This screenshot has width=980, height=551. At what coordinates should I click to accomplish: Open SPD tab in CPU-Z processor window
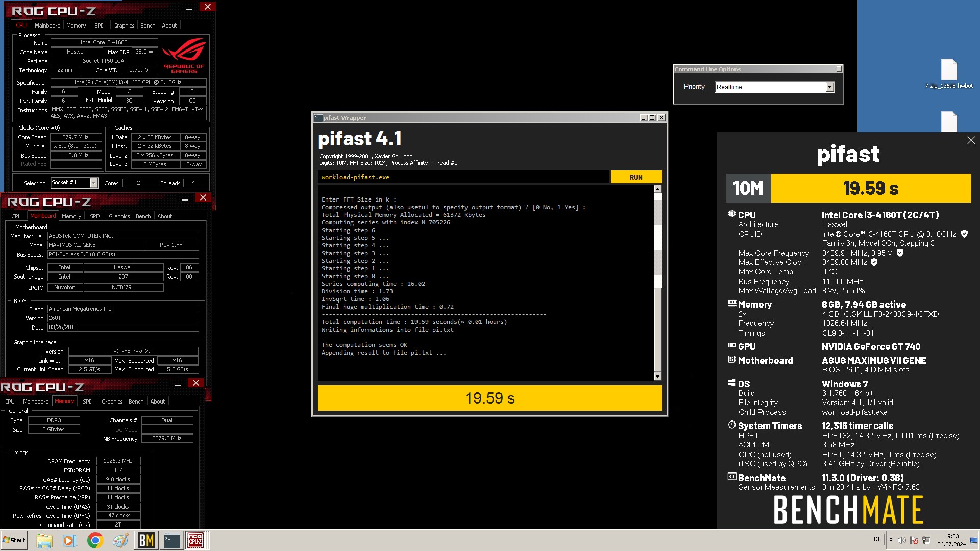point(99,26)
